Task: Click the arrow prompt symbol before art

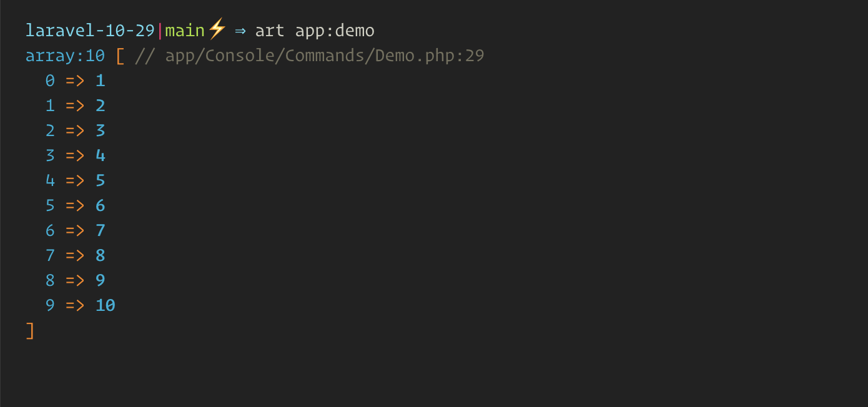Action: pos(240,31)
